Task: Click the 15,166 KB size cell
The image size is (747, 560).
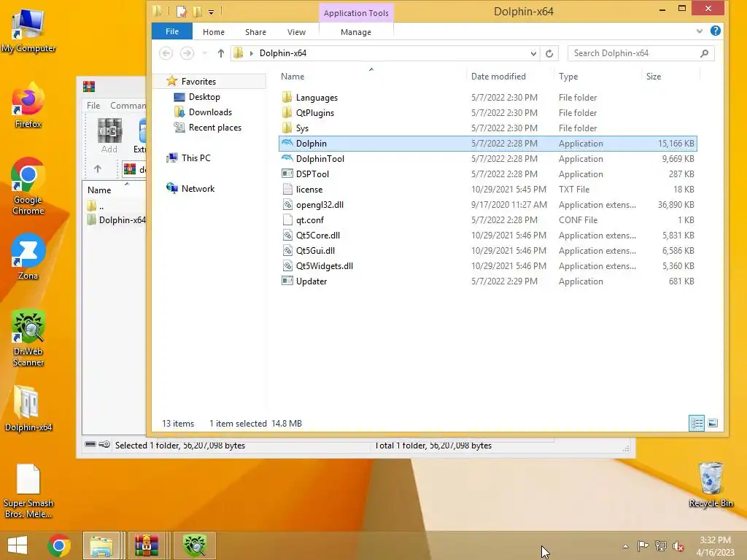Action: [x=676, y=144]
